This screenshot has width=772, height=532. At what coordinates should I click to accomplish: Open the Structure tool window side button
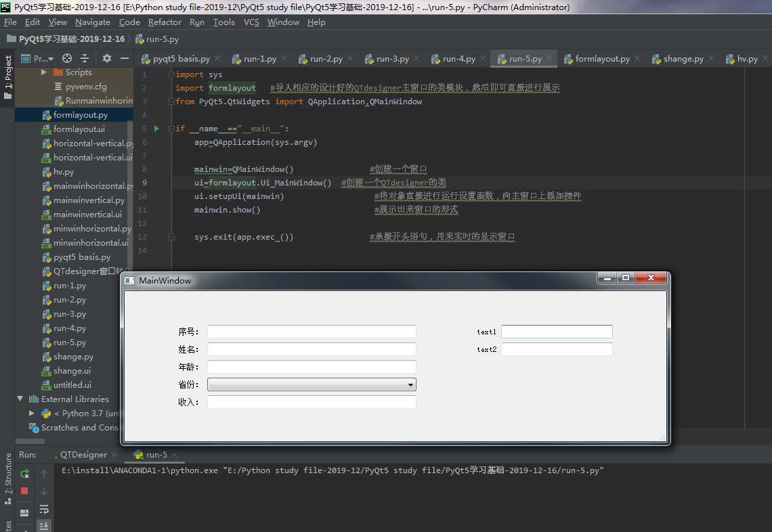(7, 479)
